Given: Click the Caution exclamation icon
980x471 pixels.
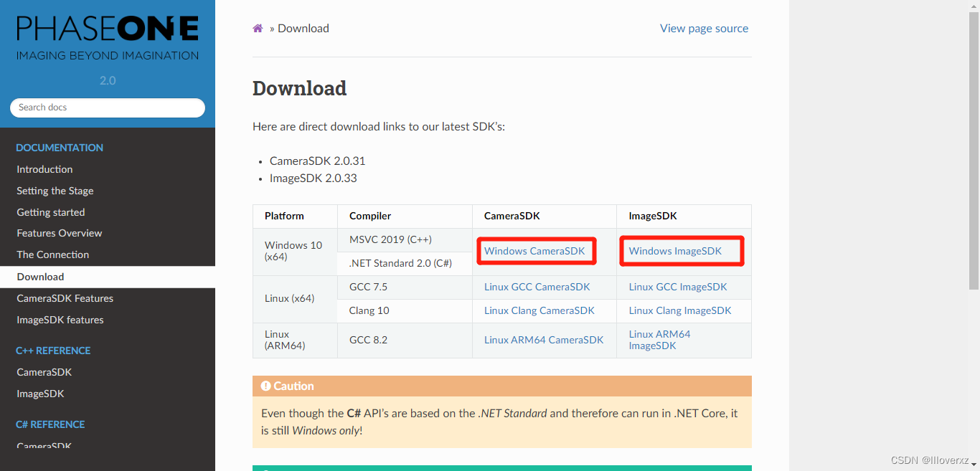Looking at the screenshot, I should pos(265,386).
